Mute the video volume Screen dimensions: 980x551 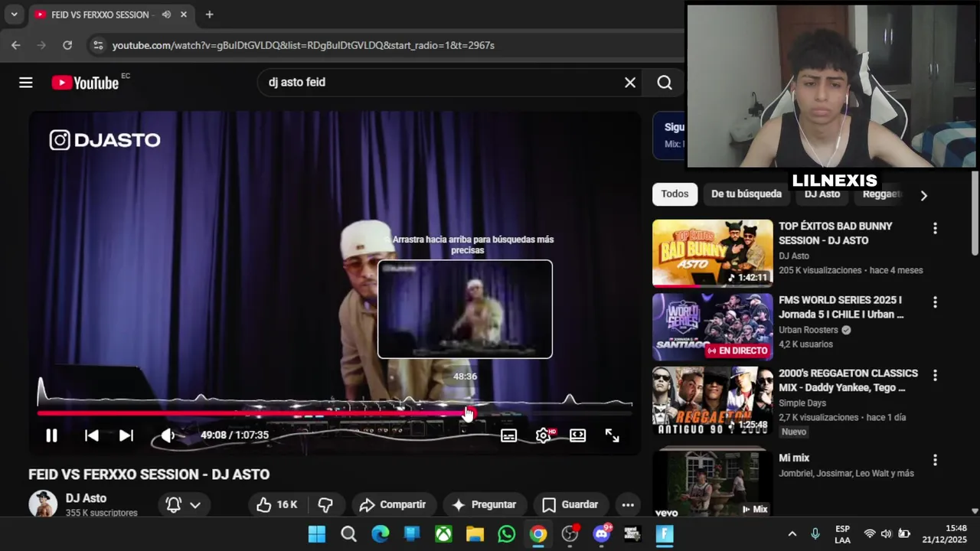(x=168, y=435)
